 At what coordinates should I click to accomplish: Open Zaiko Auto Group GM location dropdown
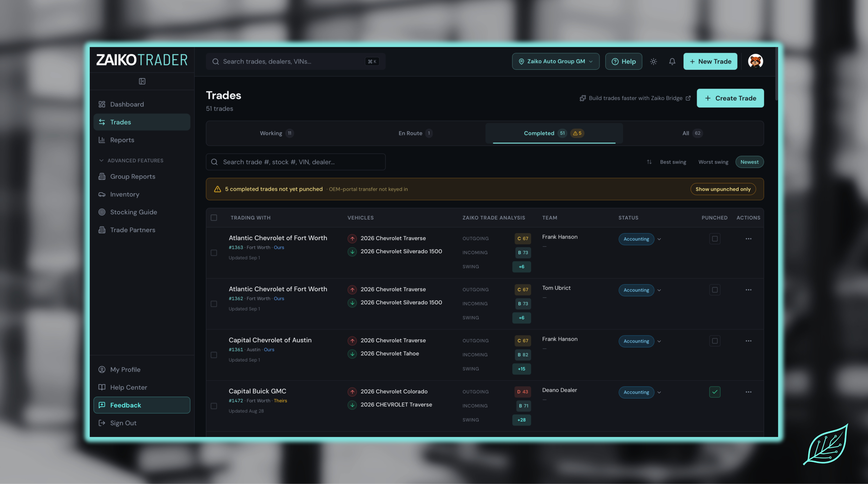pyautogui.click(x=556, y=61)
